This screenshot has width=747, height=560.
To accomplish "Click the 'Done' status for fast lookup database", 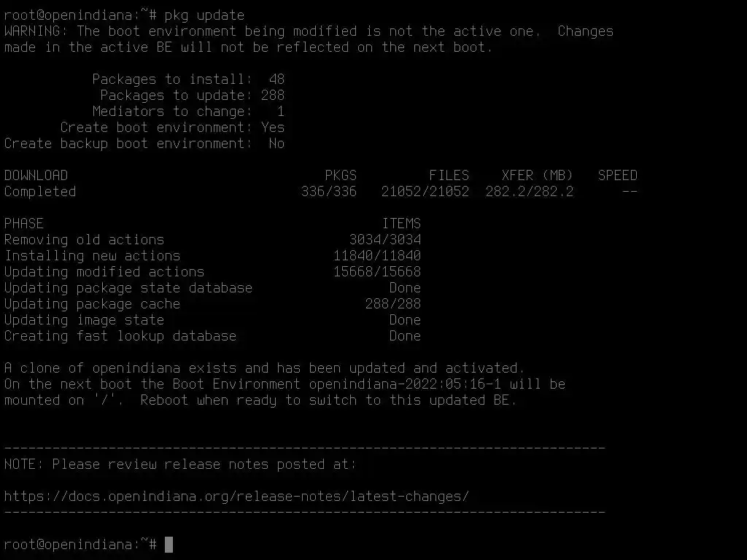I will 405,335.
